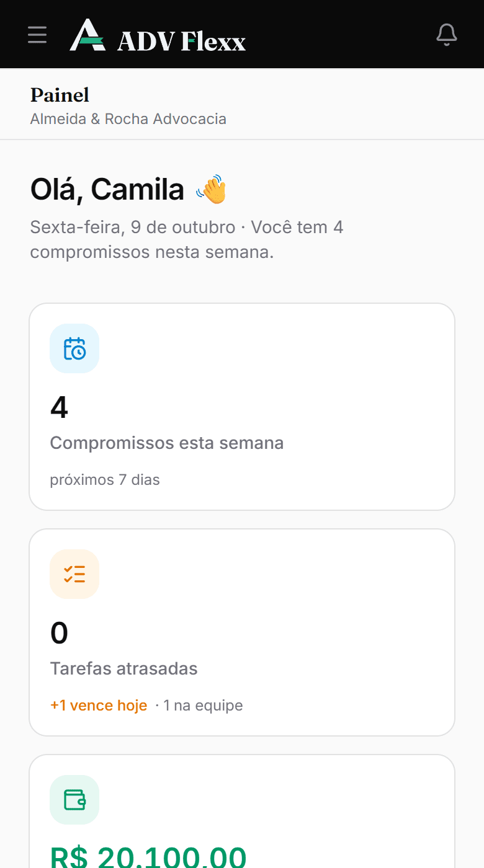Click the ADV Flexx brand name text

click(182, 42)
